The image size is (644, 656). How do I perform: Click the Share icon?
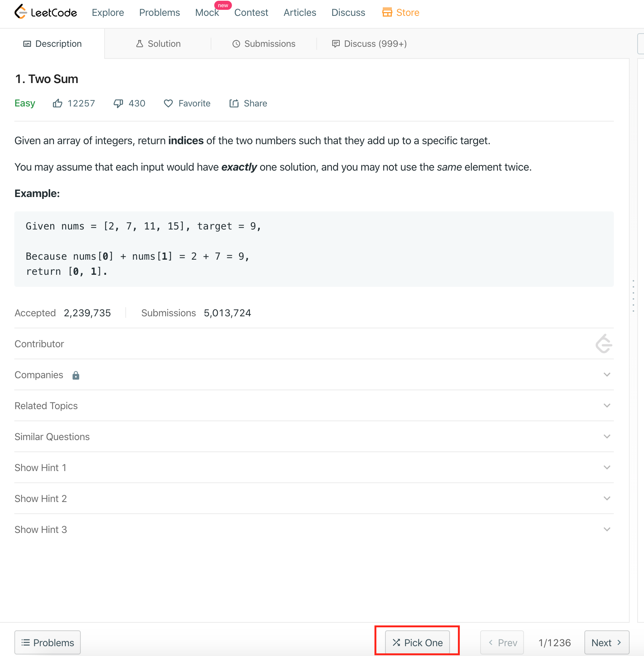click(234, 103)
